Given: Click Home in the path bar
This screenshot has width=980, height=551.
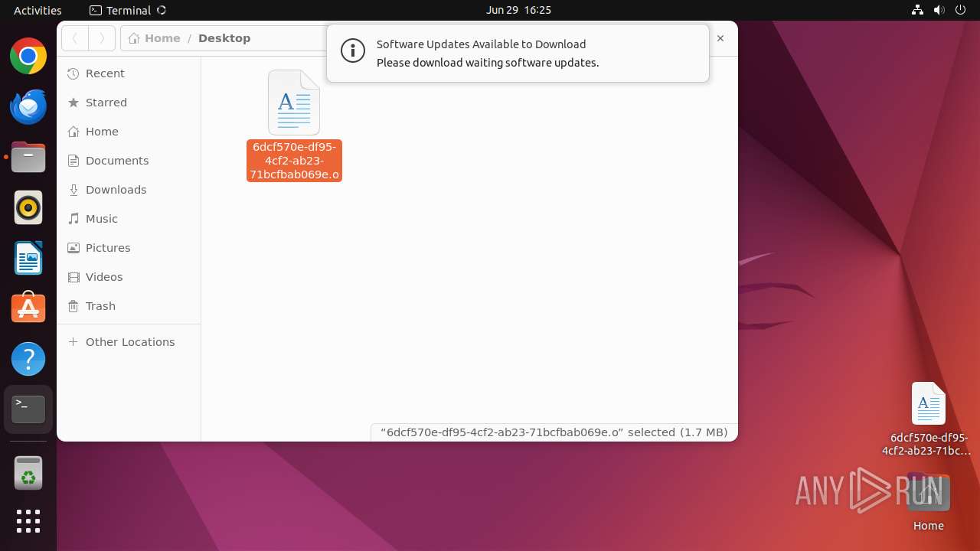Looking at the screenshot, I should pyautogui.click(x=155, y=38).
